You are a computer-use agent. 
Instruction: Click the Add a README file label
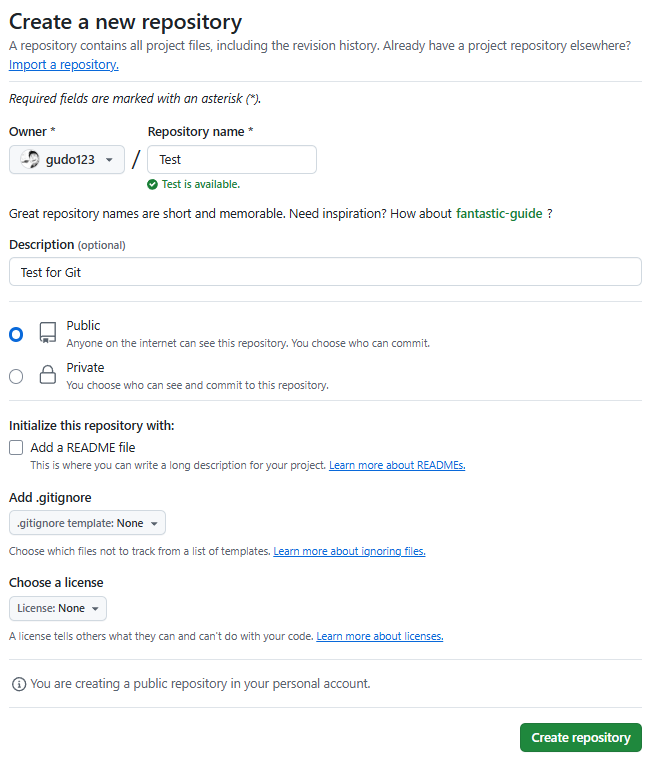click(x=83, y=448)
